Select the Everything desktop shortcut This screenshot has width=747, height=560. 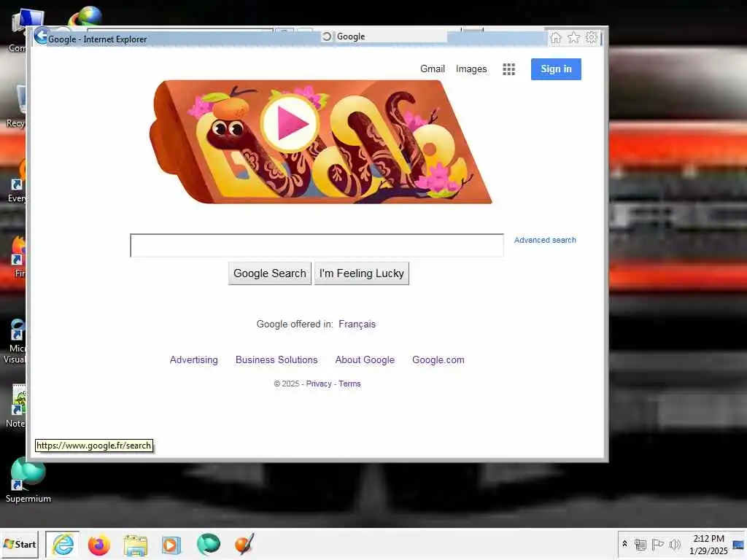click(x=18, y=182)
